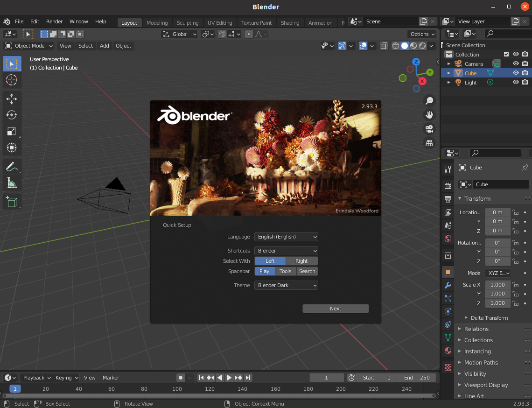This screenshot has width=532, height=408.
Task: Open the Material properties tab
Action: (x=448, y=351)
